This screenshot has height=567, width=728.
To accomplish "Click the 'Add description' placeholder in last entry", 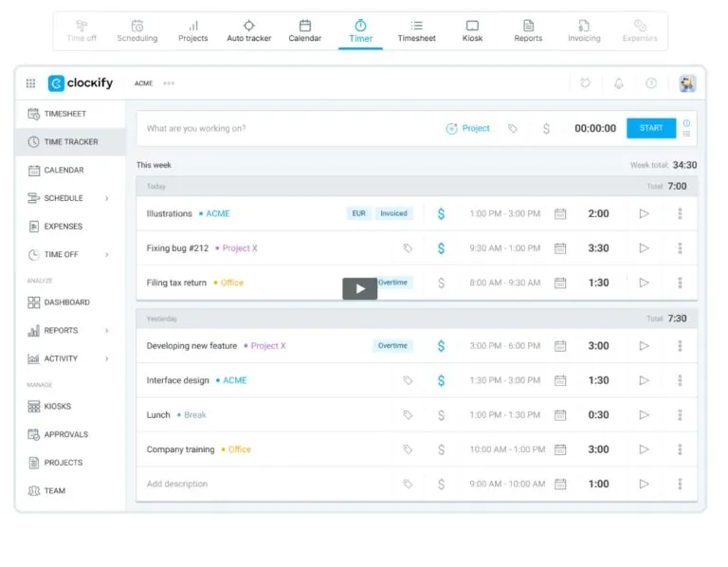I will 177,484.
